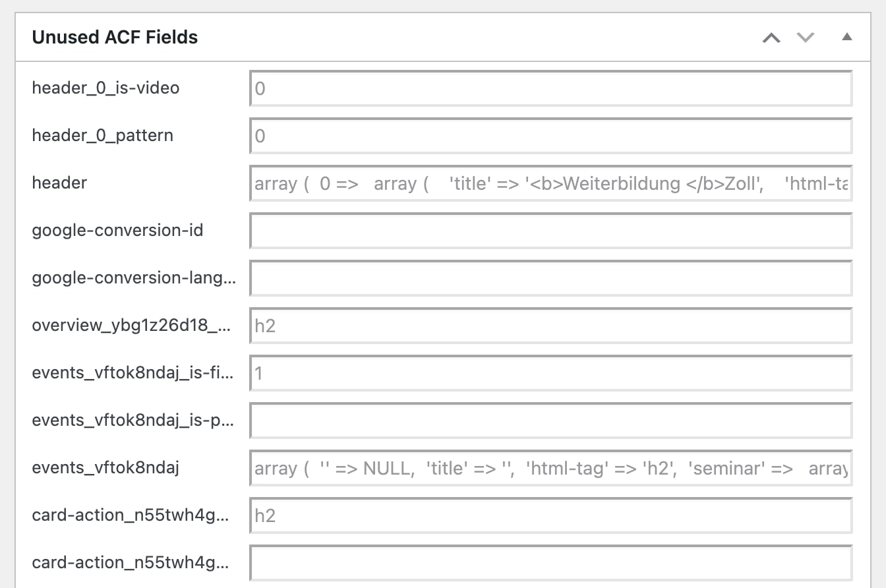Focus the google-conversion-lang input box
Image resolution: width=886 pixels, height=588 pixels.
coord(550,278)
